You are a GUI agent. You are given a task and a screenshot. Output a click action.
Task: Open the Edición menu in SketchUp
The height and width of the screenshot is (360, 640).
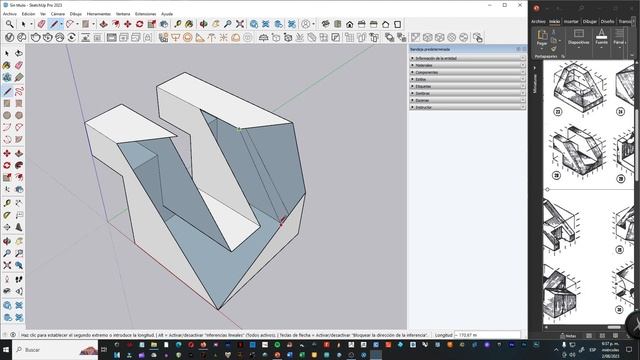pos(28,14)
